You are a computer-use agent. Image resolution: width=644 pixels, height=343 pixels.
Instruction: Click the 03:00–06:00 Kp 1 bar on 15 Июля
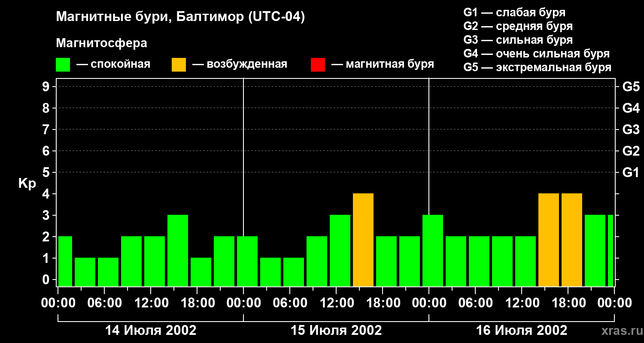270,272
